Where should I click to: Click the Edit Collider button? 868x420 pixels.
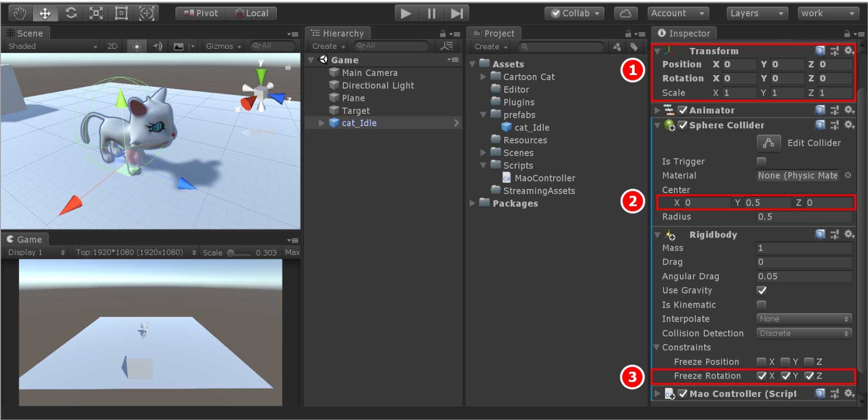click(769, 143)
